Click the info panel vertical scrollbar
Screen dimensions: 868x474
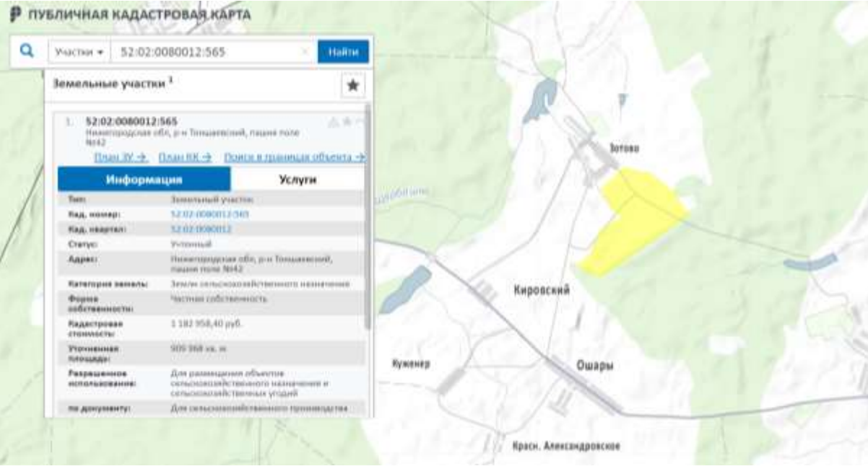point(368,216)
